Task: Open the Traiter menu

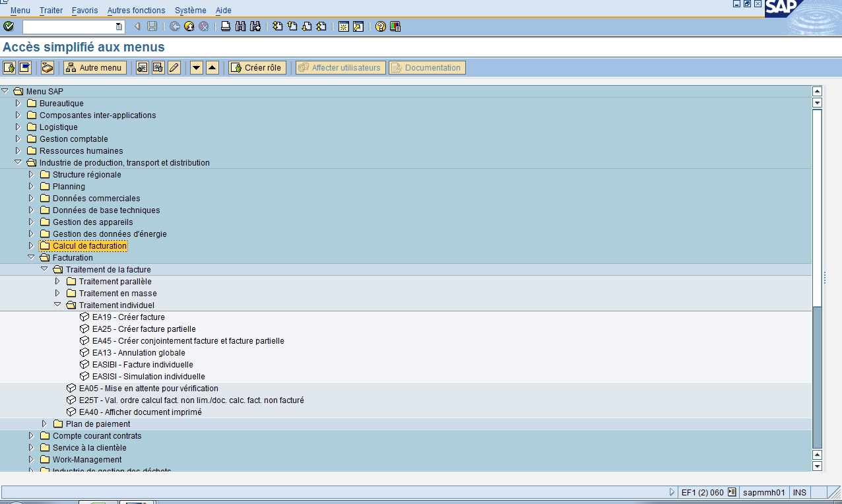Action: pyautogui.click(x=51, y=11)
